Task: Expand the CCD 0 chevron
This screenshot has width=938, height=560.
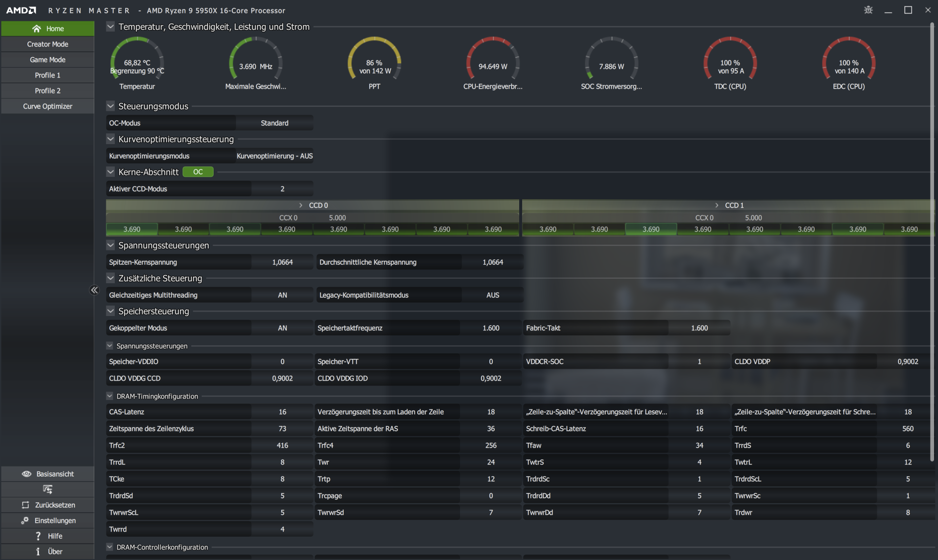Action: (301, 205)
